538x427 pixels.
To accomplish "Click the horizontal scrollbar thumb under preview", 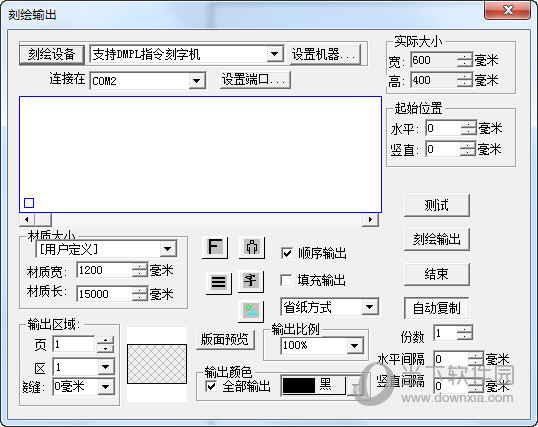I will (x=43, y=219).
